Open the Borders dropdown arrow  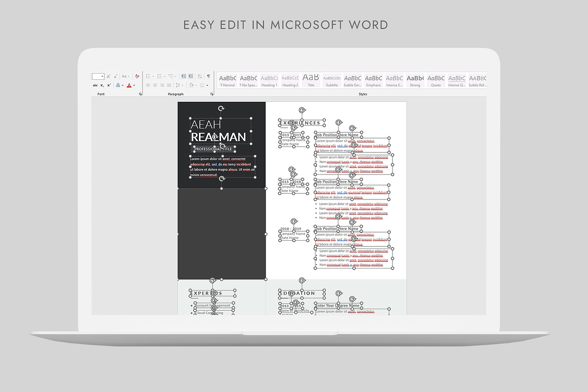pos(207,85)
